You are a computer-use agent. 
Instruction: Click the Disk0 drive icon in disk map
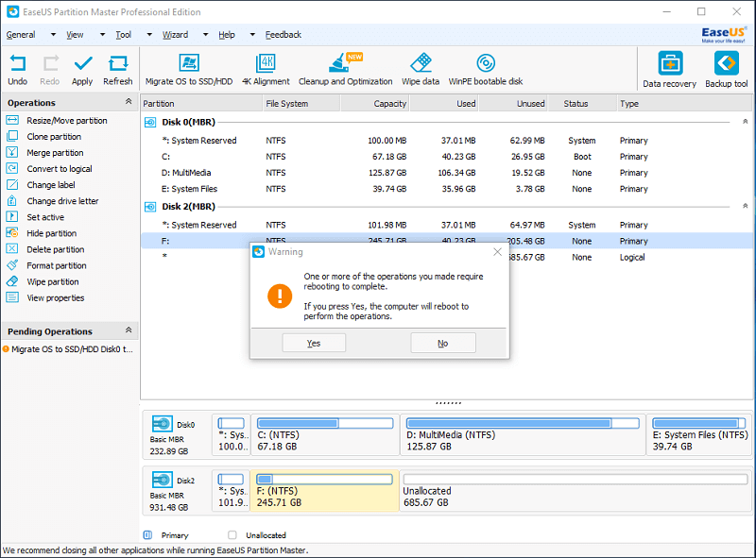point(162,424)
